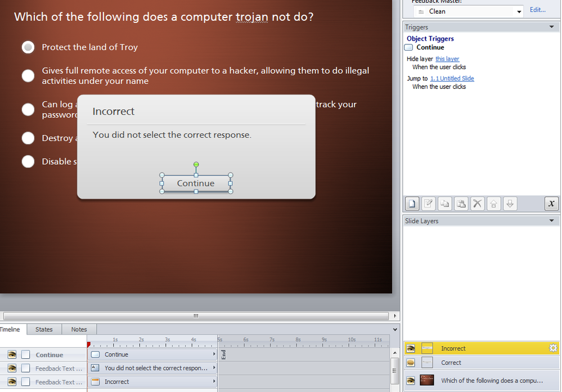Click the timeline scroll up arrow
Viewport: 562px width, 392px height.
tap(394, 353)
